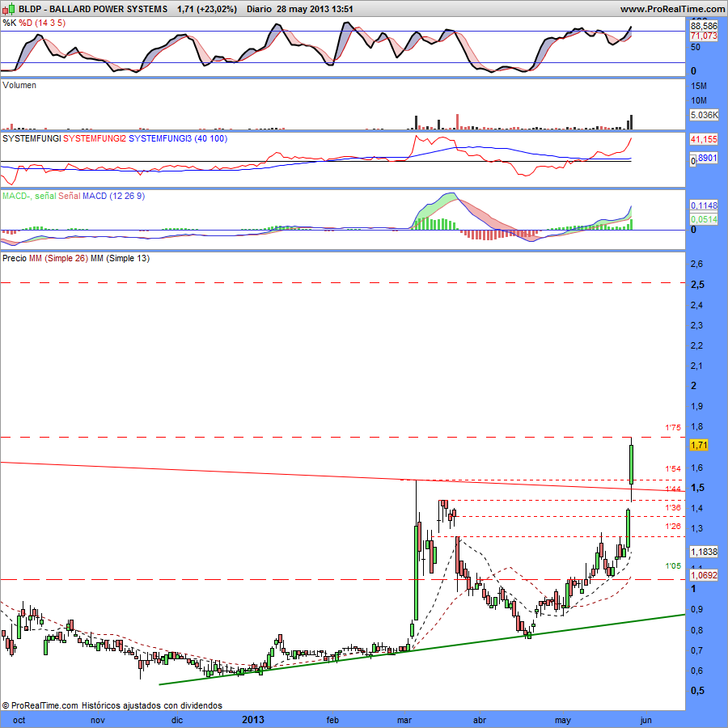Click the 2,6 price axis label
The image size is (728, 728).
point(697,265)
